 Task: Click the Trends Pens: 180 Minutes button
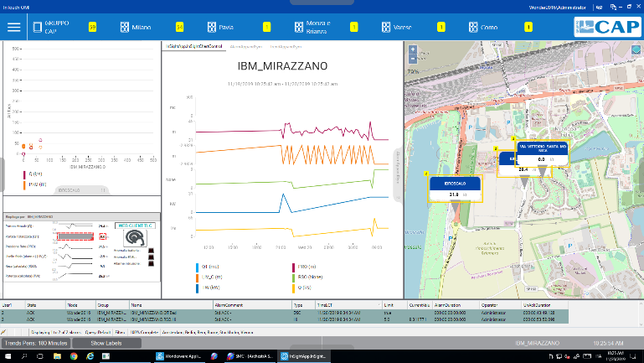[x=36, y=343]
